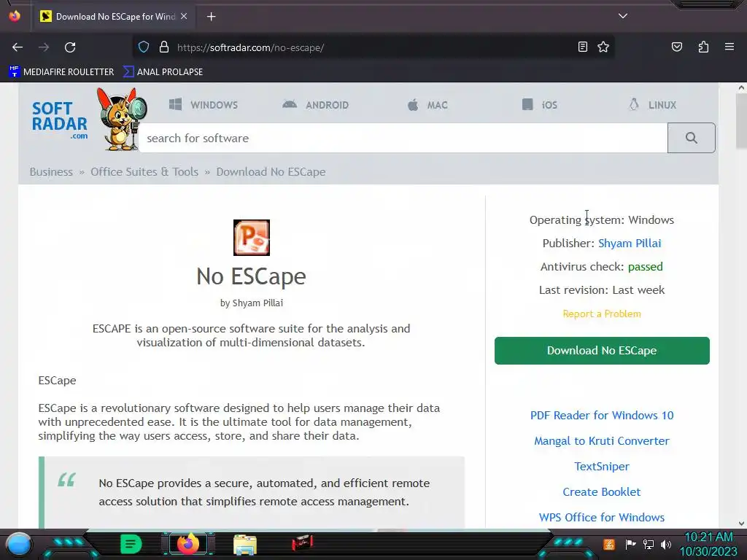Click scrollbar down arrow
The height and width of the screenshot is (560, 747).
coord(741,524)
